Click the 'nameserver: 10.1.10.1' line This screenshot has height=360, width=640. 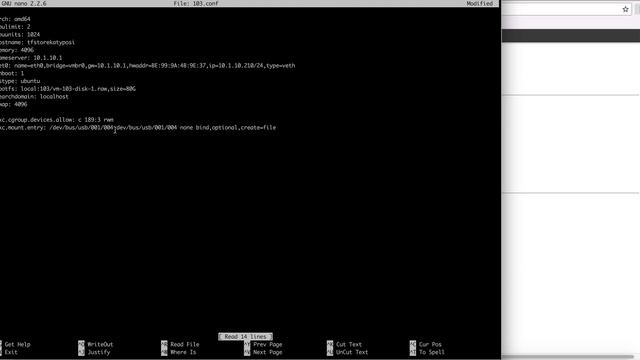[31, 58]
